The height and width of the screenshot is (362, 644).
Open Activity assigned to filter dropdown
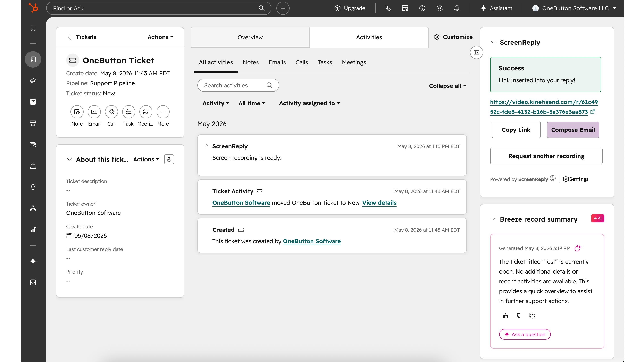(x=309, y=103)
